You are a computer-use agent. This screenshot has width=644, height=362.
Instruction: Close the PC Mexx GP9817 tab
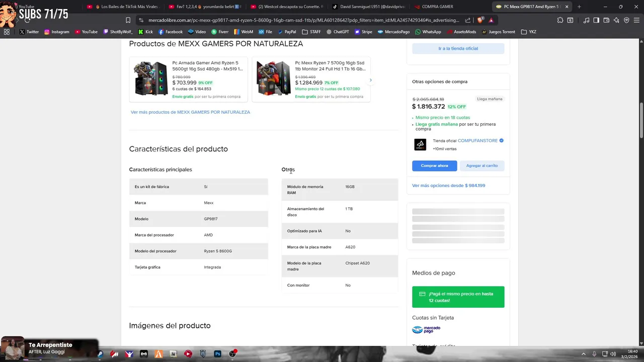(x=567, y=7)
